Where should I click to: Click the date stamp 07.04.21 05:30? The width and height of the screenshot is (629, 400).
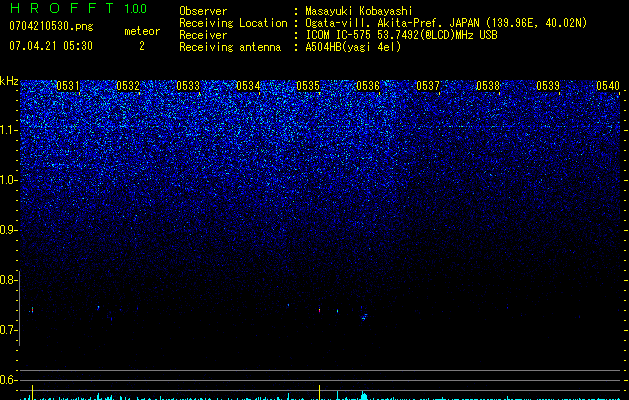click(x=51, y=46)
